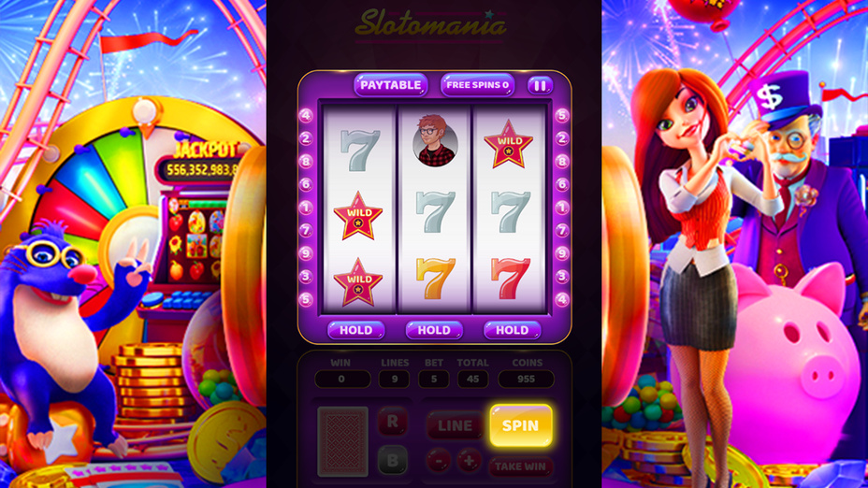Image resolution: width=868 pixels, height=488 pixels.
Task: Choose black with the B gamble button
Action: (393, 460)
